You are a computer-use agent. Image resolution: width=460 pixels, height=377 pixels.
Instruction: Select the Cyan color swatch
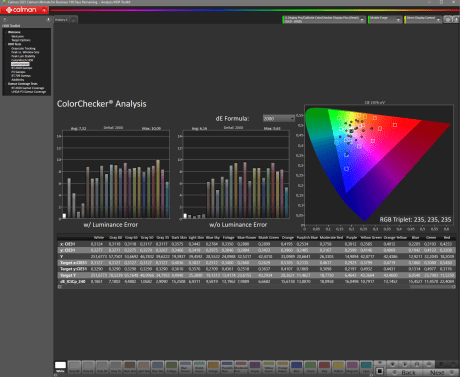click(x=366, y=367)
